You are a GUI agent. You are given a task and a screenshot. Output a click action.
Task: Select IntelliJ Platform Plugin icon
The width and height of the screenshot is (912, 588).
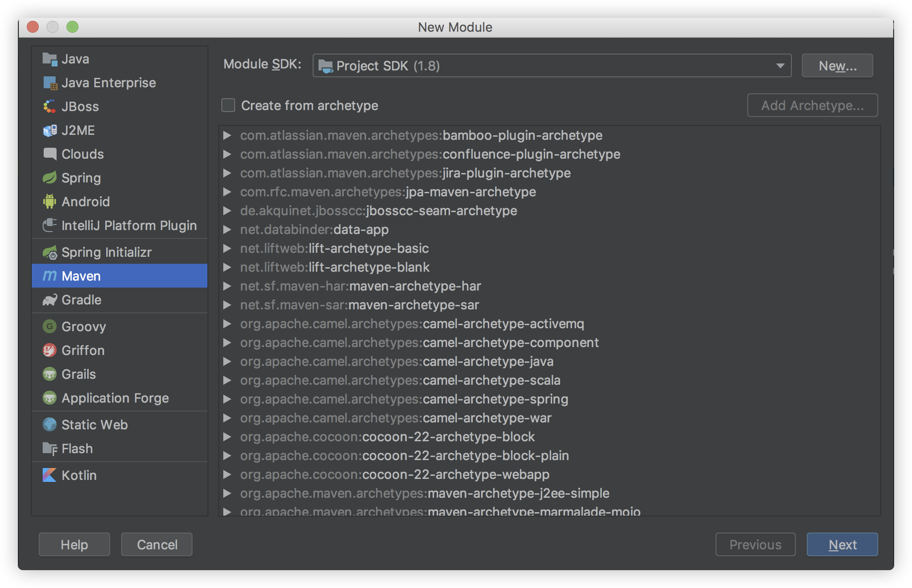(50, 226)
